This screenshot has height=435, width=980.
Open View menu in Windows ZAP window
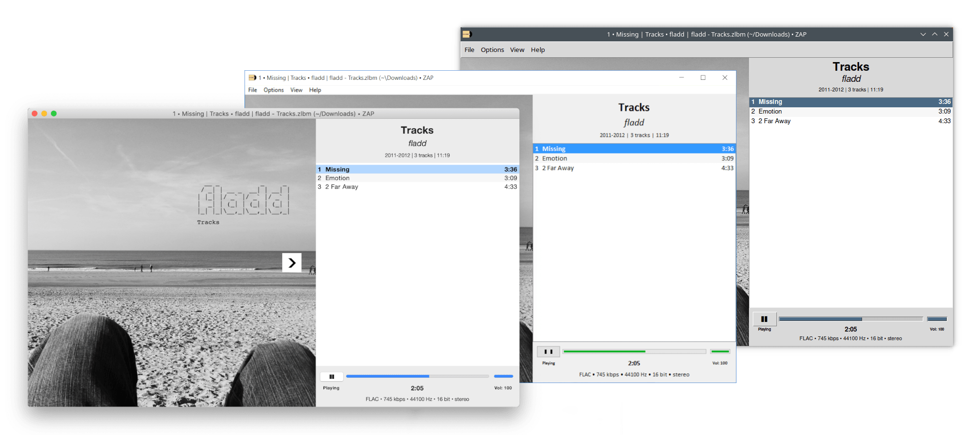(x=297, y=90)
